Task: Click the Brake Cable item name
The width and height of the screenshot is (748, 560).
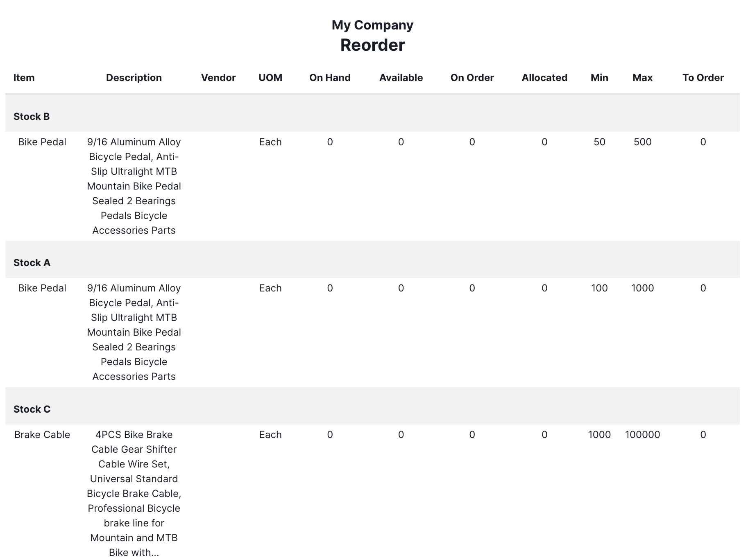Action: click(42, 435)
